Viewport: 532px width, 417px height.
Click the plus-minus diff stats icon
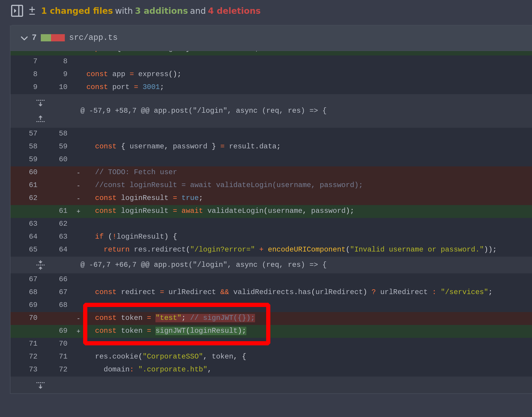[x=32, y=11]
